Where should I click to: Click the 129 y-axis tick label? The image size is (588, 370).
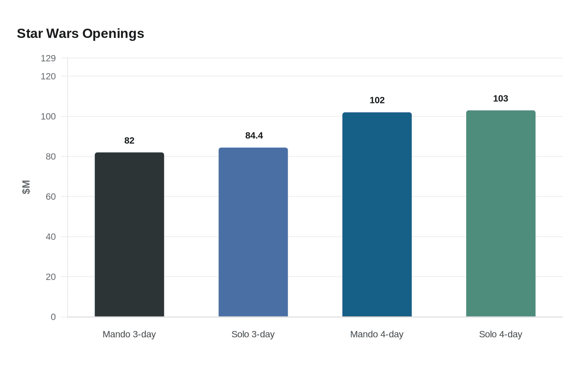(48, 58)
